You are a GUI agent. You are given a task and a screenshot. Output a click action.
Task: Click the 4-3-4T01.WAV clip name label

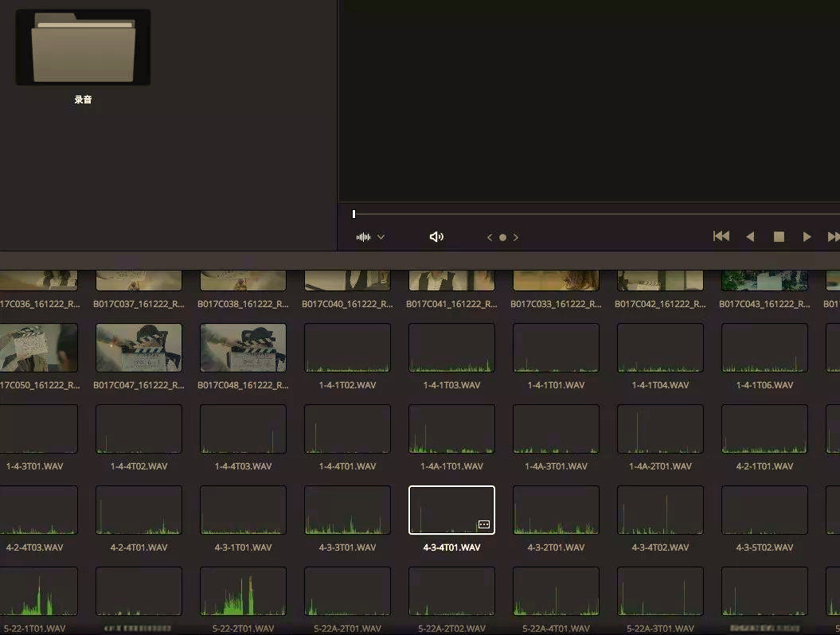coord(451,547)
